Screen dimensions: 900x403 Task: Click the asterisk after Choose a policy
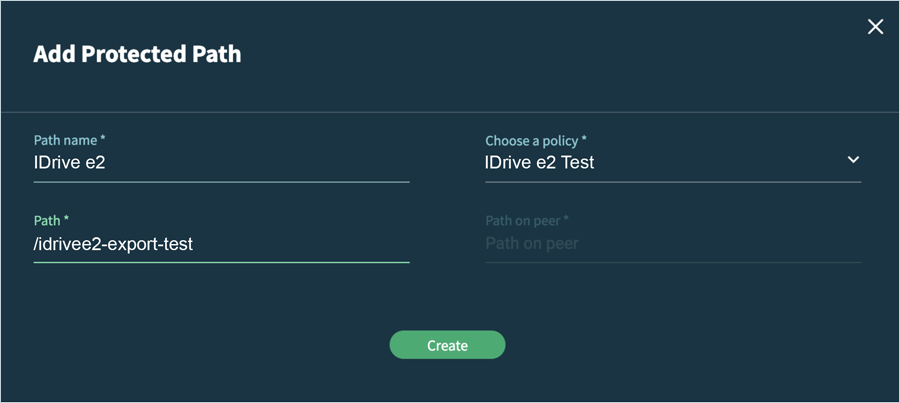[x=585, y=140]
